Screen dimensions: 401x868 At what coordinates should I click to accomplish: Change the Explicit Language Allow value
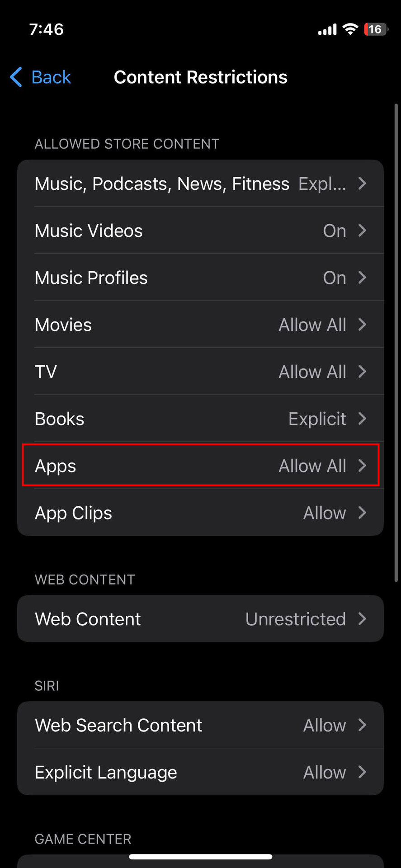[324, 772]
